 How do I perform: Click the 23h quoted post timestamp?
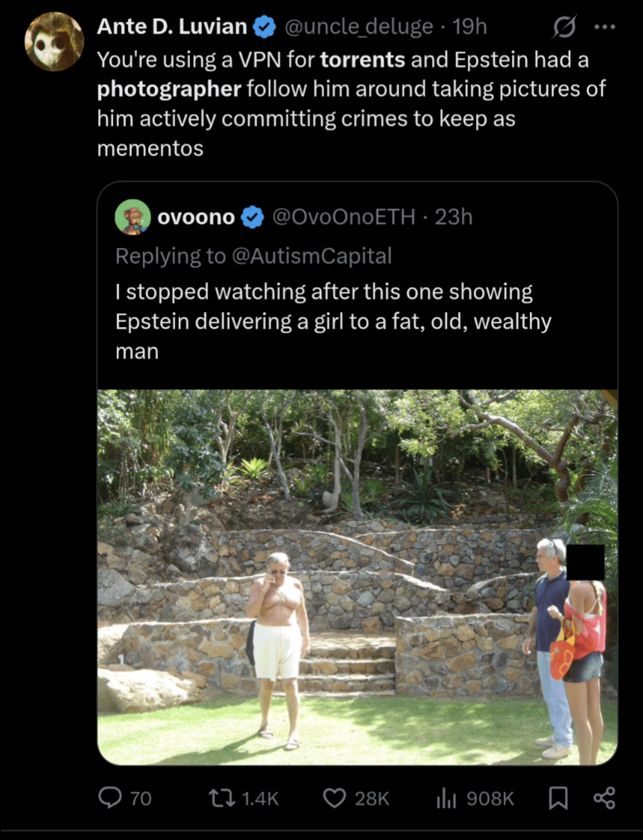454,217
